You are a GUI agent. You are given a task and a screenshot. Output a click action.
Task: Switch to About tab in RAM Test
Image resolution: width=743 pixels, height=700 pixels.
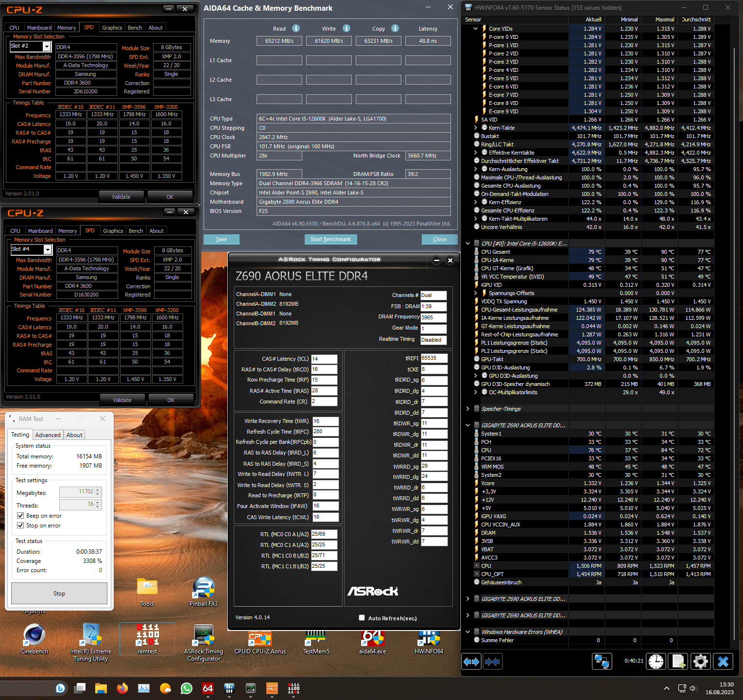tap(74, 435)
